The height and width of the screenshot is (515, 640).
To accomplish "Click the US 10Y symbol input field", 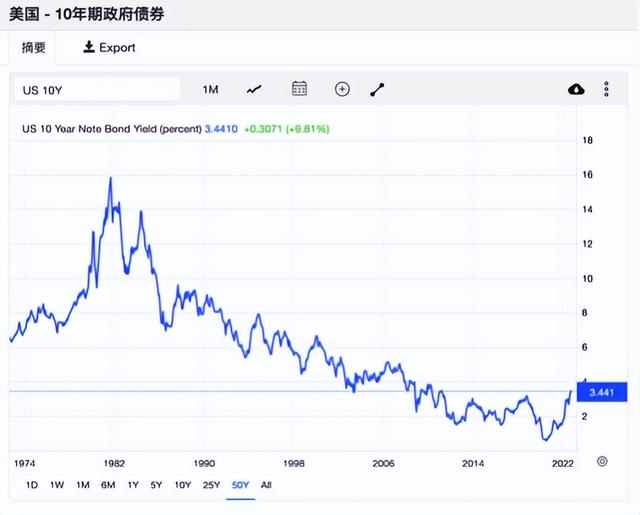I will point(97,89).
